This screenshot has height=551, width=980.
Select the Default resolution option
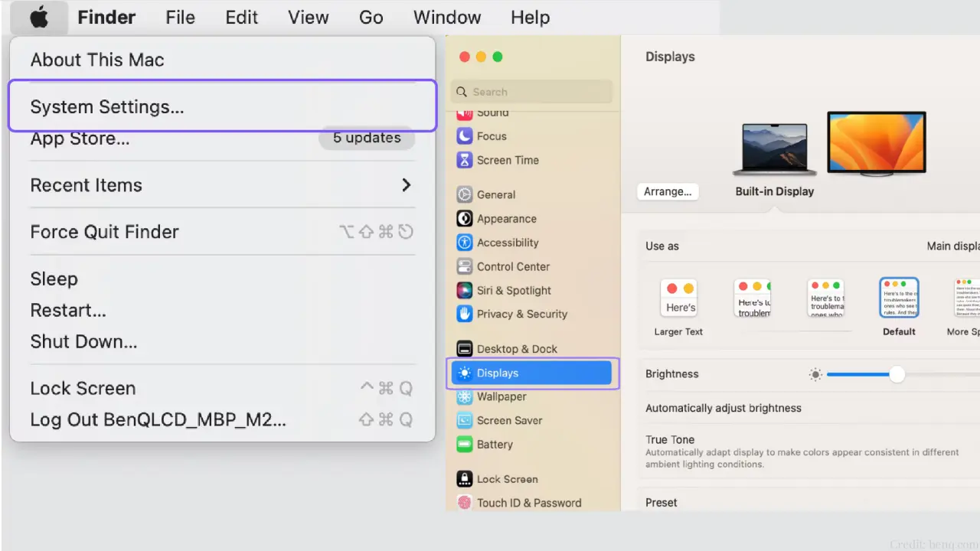click(x=899, y=308)
